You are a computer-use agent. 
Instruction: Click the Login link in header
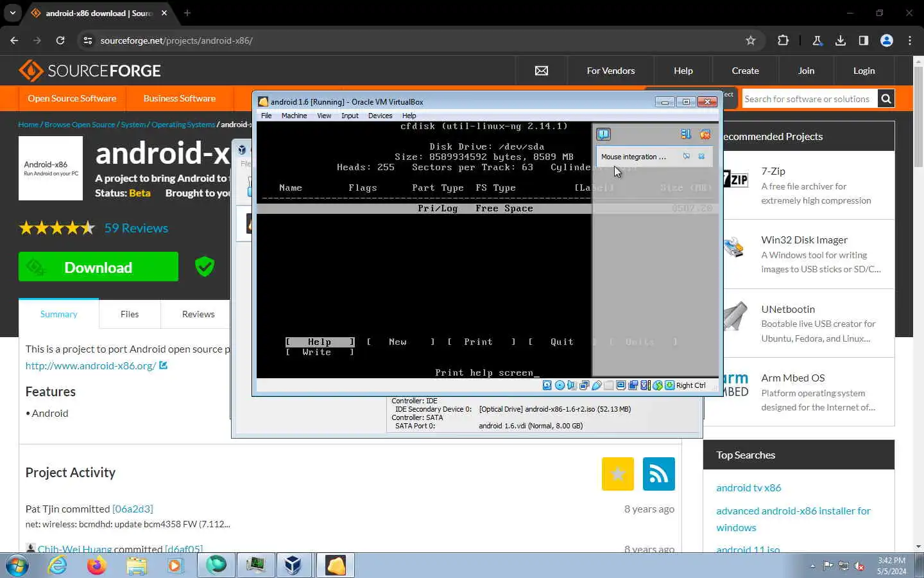coord(864,71)
